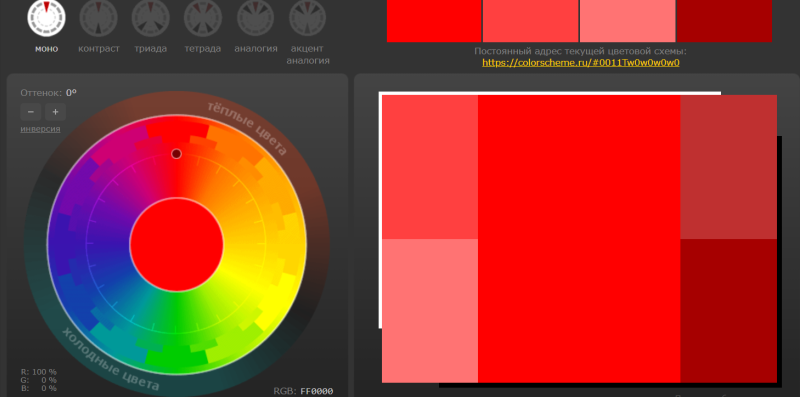Open the colorscheme.ru permanent address link
Screen dimensions: 800x397
click(581, 63)
